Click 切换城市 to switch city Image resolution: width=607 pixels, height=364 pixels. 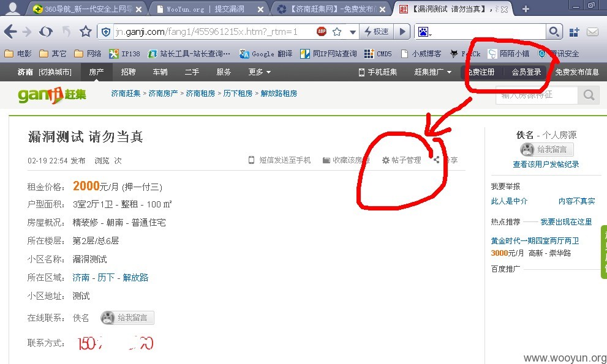pos(55,72)
